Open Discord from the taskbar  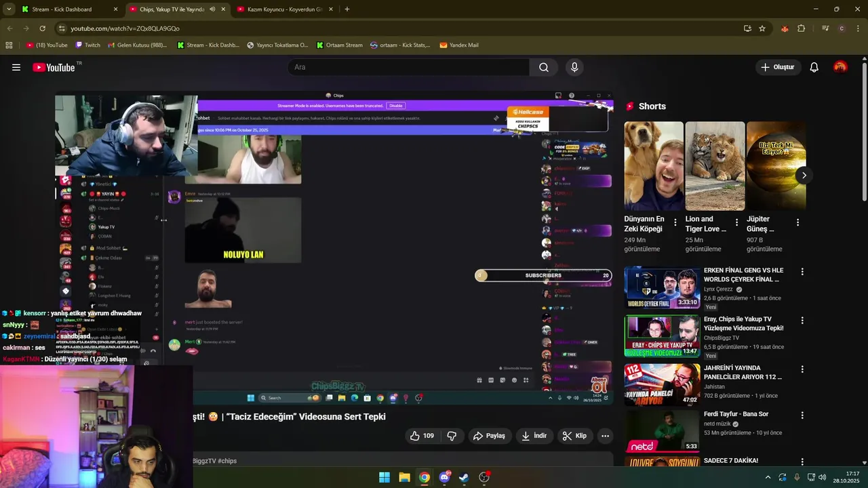coord(444,477)
